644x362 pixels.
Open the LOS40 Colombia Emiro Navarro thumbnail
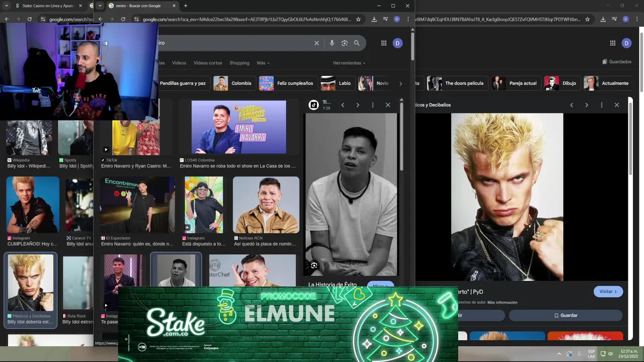coord(239,127)
